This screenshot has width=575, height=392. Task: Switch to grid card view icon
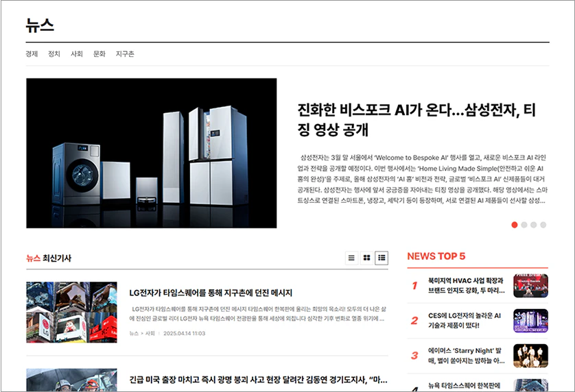coord(366,258)
